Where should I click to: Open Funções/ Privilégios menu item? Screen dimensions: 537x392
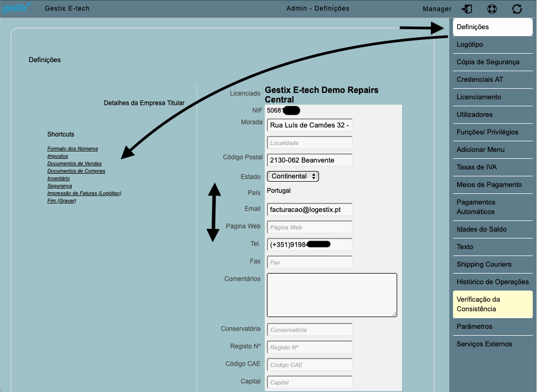click(x=492, y=132)
